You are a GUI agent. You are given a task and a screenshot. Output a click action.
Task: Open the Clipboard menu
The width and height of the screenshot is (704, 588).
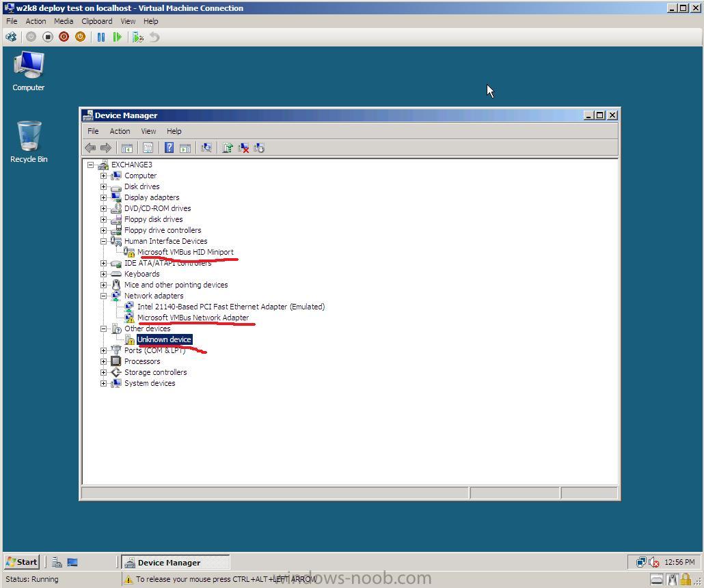tap(97, 21)
